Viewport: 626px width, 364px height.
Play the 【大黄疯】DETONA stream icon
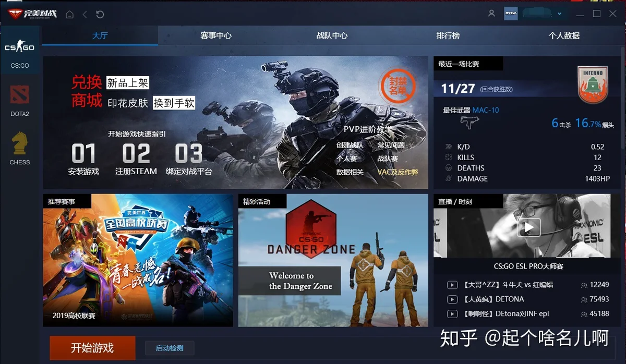coord(452,299)
